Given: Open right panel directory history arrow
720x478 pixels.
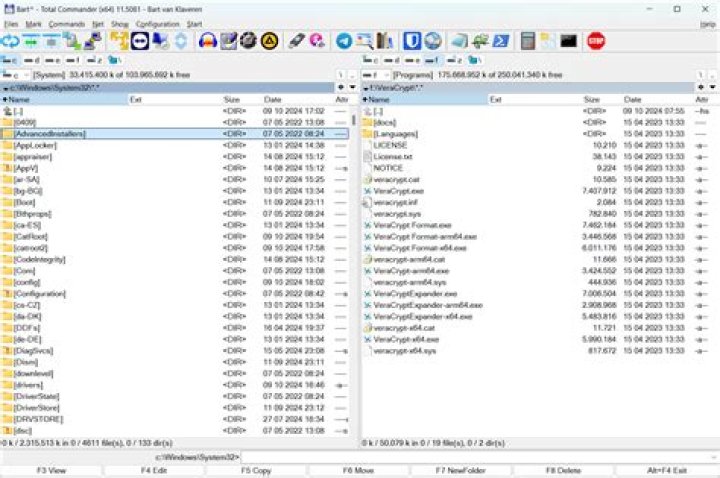Looking at the screenshot, I should pos(713,87).
